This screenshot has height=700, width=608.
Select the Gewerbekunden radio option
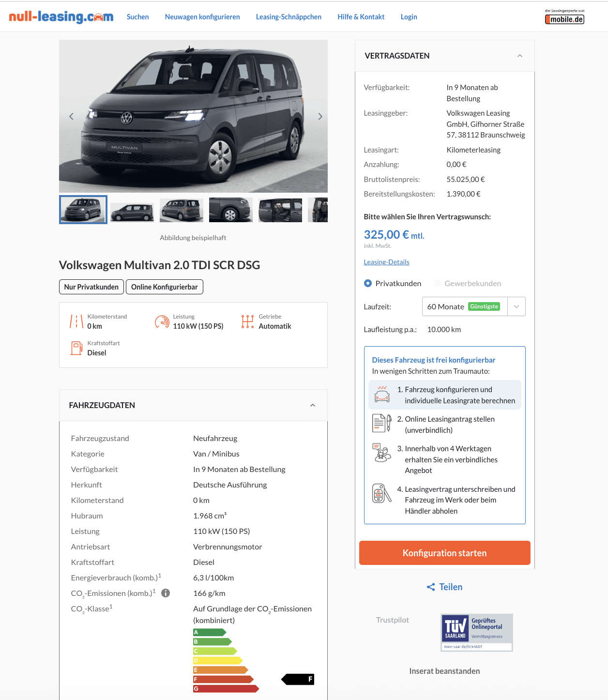[x=437, y=283]
